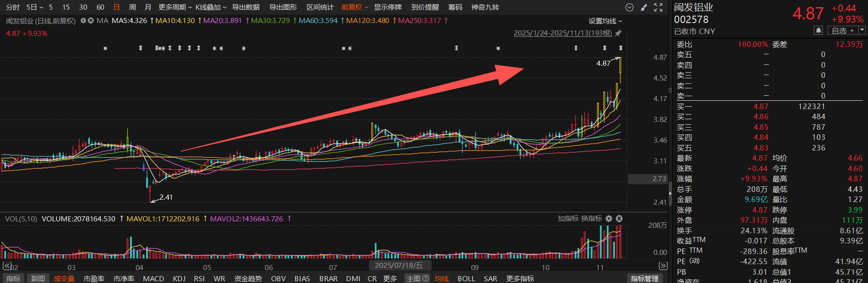868x283 pixels.
Task: Click the price alert bell icon
Action: tap(818, 30)
